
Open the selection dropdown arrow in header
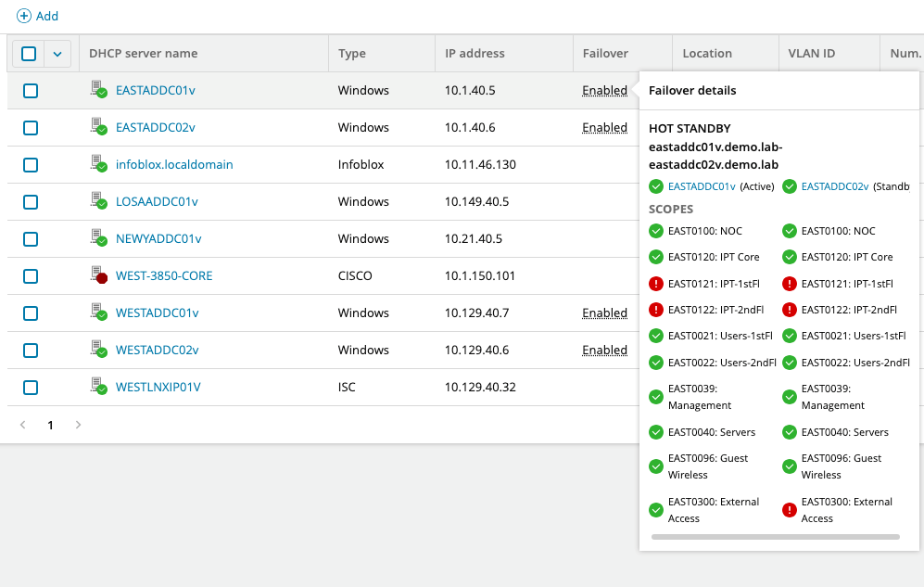click(57, 54)
